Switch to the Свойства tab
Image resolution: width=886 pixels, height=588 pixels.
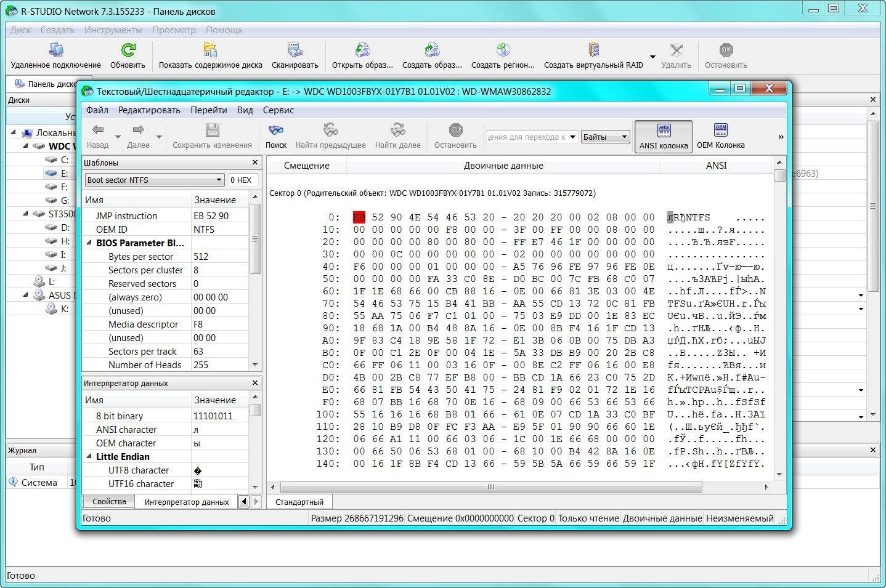(x=109, y=501)
